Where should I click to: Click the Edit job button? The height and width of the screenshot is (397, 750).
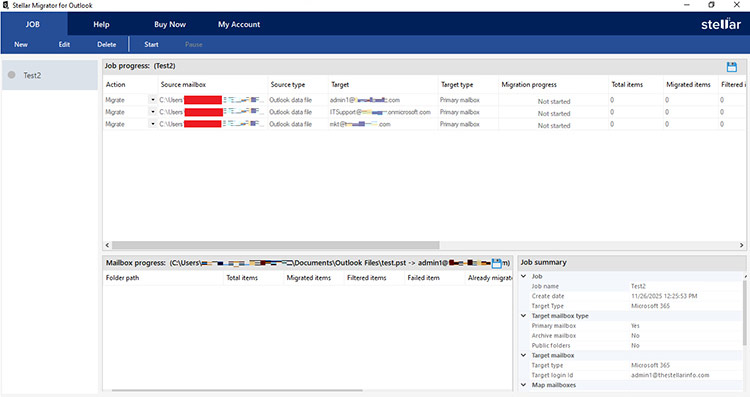coord(64,44)
